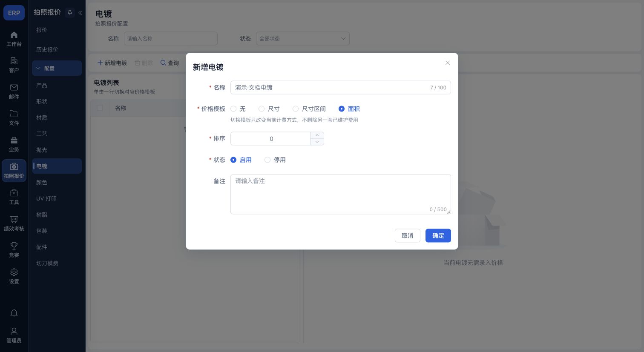644x352 pixels.
Task: Open the 状态 全部状态 dropdown
Action: coord(302,39)
